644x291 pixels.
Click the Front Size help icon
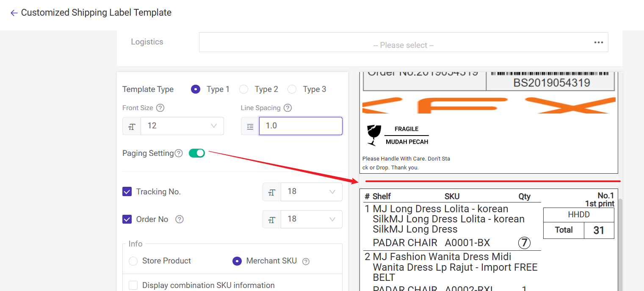[160, 108]
